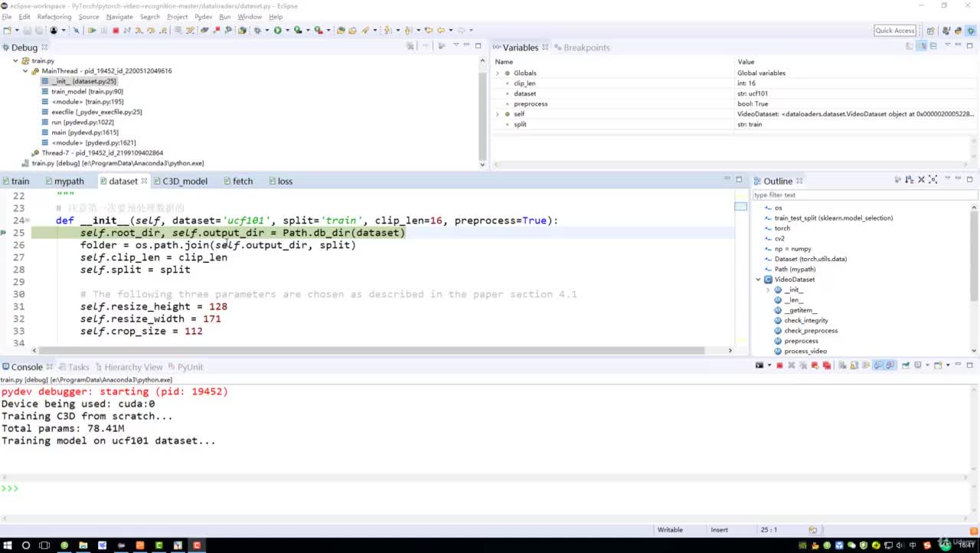Click the clip_len variable row
Screen dimensions: 980x553
pyautogui.click(x=733, y=83)
